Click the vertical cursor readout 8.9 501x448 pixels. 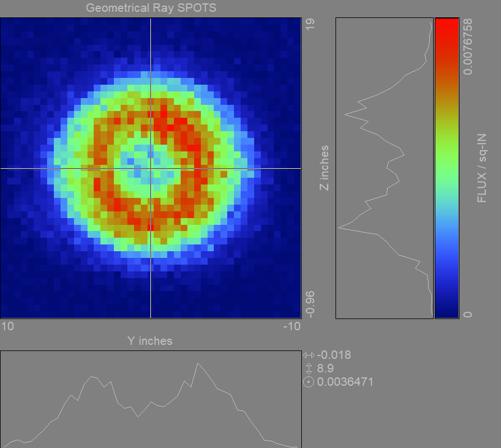pos(325,368)
